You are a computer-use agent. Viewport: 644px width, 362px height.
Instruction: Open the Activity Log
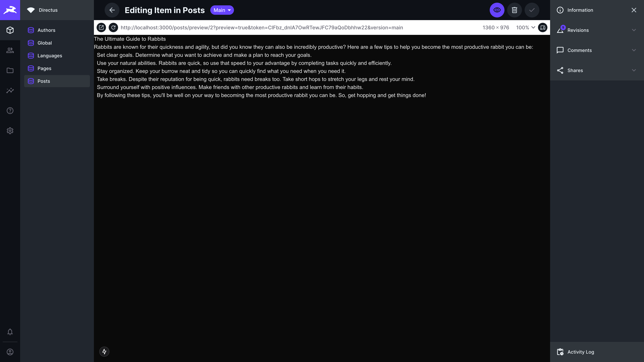(x=580, y=351)
